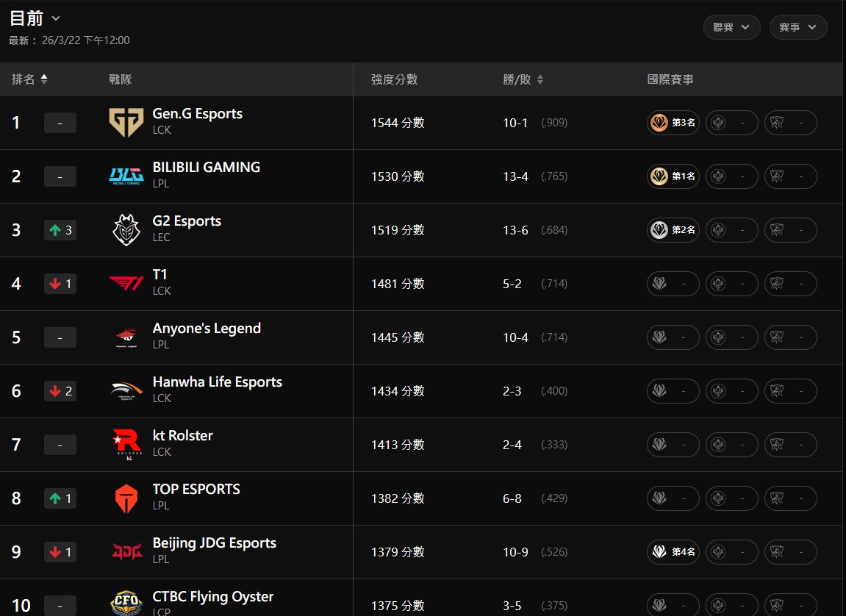Click the TOP ESPORTS orange logo

click(126, 498)
